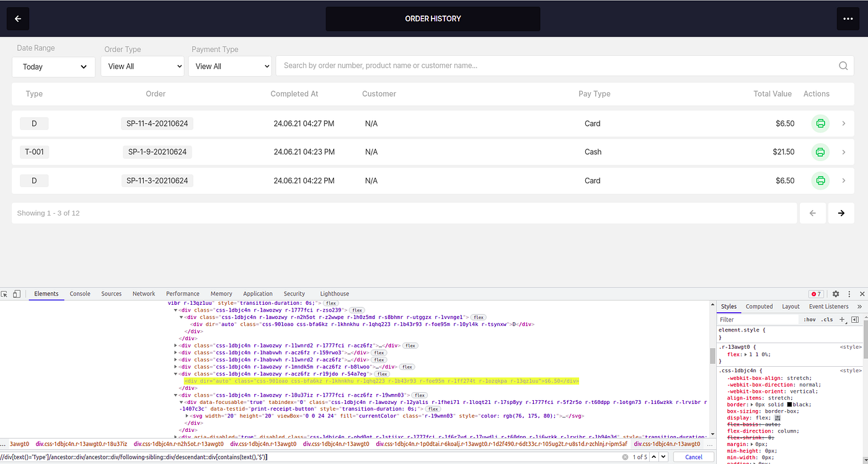The width and height of the screenshot is (868, 464).
Task: Select the element inspector icon in DevTools
Action: coord(5,293)
